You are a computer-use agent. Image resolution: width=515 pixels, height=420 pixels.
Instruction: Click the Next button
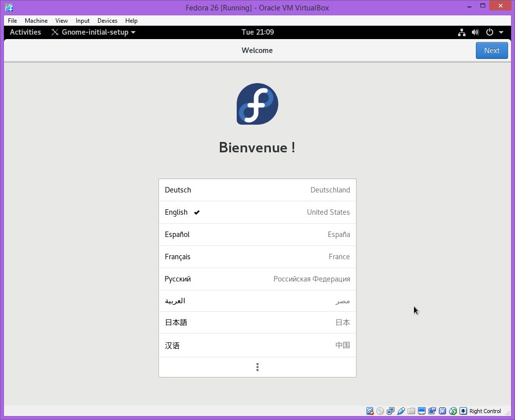pos(492,50)
